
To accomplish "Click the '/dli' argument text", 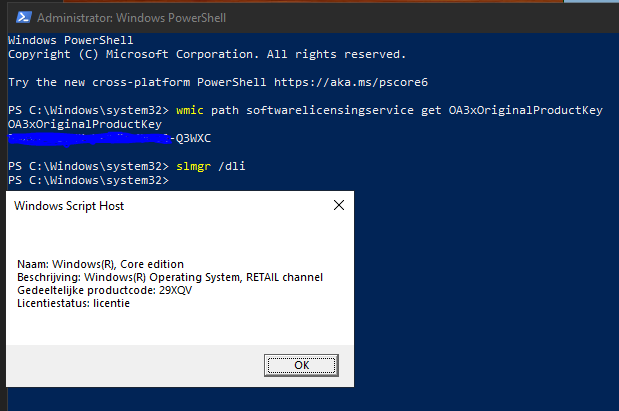I will coord(231,166).
